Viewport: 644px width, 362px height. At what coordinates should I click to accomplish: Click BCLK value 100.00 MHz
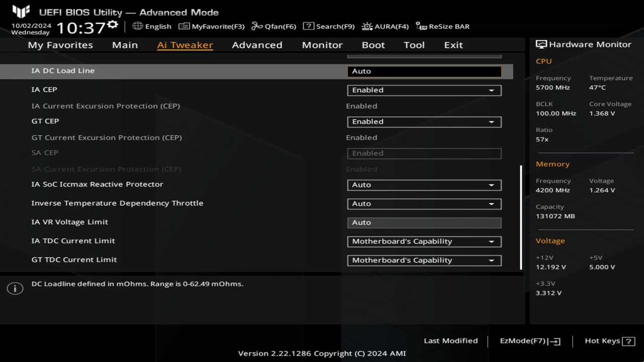coord(556,114)
